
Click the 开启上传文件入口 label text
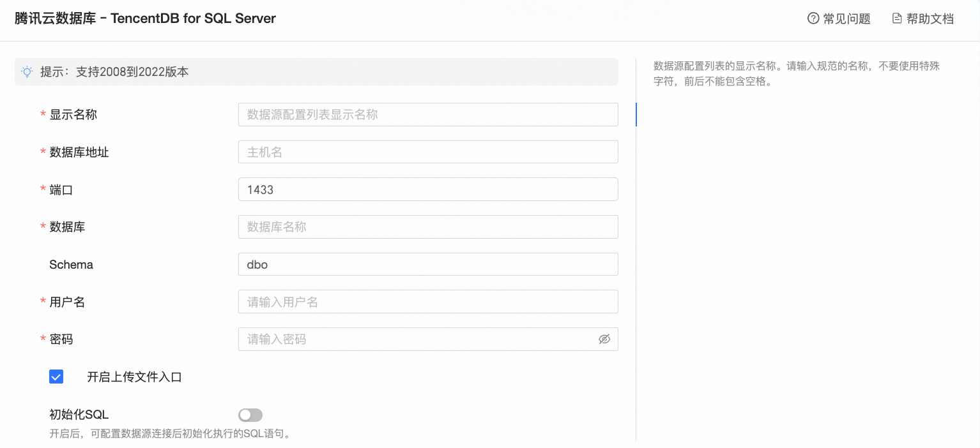point(135,377)
